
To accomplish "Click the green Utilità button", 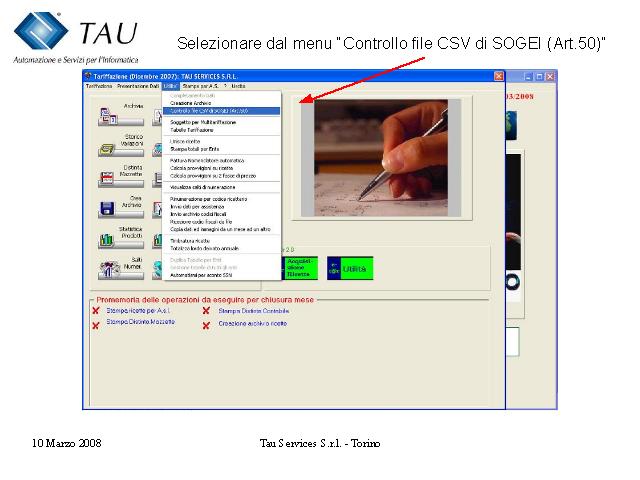I will click(x=350, y=268).
